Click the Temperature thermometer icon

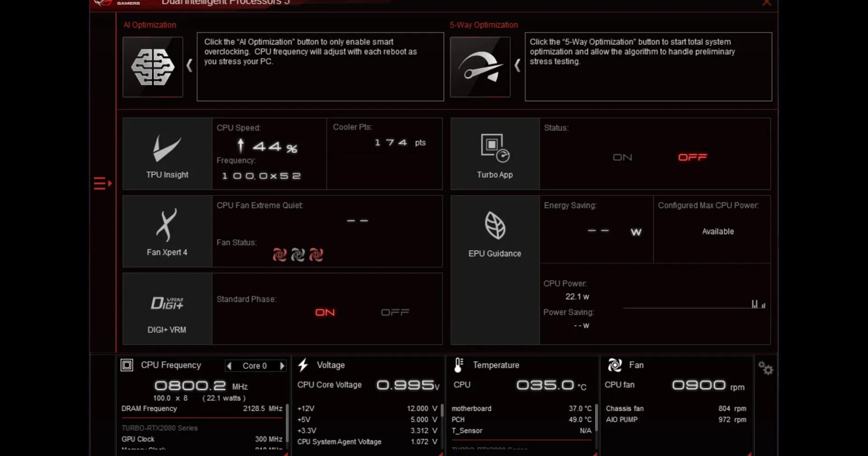point(458,365)
